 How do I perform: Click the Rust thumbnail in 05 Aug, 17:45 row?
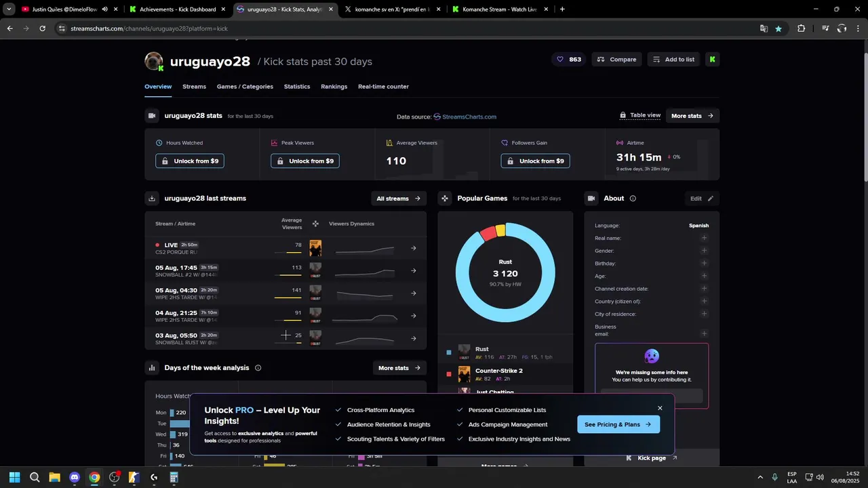click(315, 271)
